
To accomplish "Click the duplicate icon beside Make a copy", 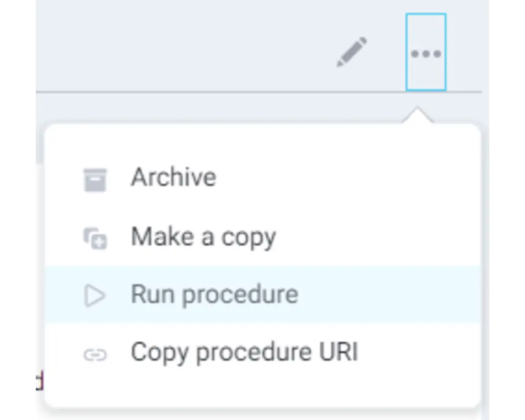I will pyautogui.click(x=95, y=238).
